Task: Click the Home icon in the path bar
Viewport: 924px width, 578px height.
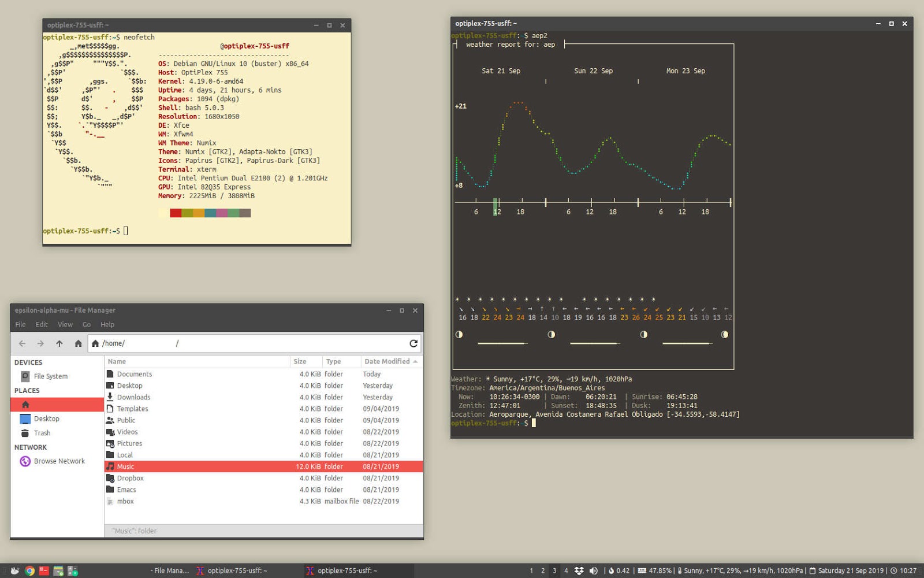Action: 95,343
